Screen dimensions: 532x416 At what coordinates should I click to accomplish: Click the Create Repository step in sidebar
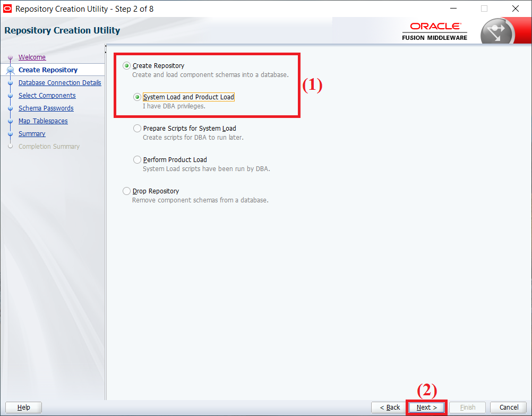click(x=48, y=70)
